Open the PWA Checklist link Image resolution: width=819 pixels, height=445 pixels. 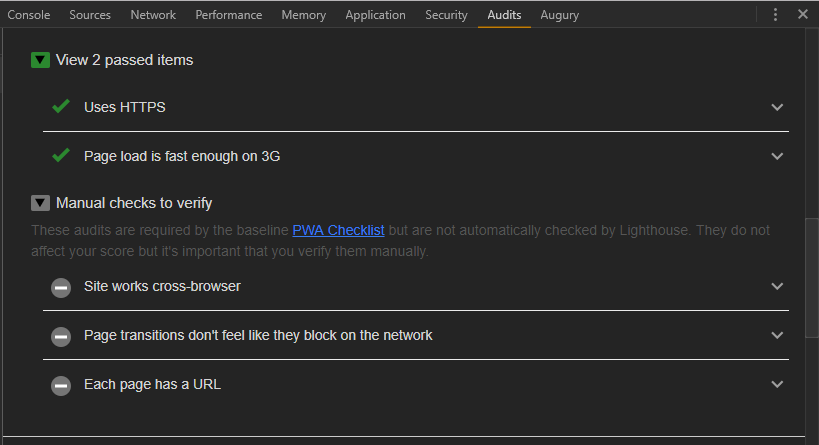338,231
